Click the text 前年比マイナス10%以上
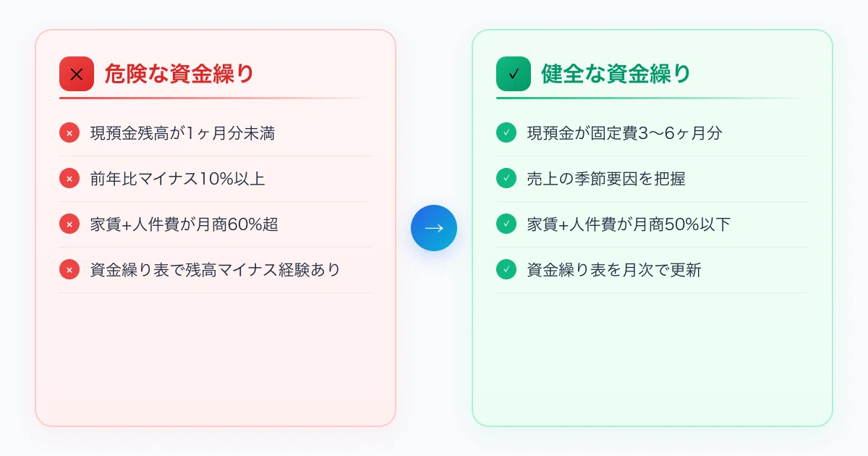The height and width of the screenshot is (456, 868). [x=177, y=179]
